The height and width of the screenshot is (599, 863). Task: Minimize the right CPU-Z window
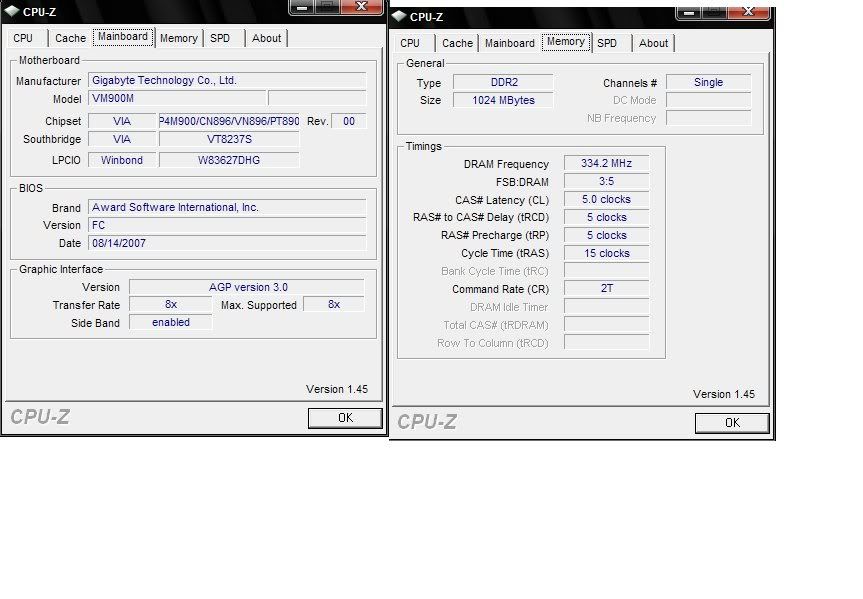point(689,12)
